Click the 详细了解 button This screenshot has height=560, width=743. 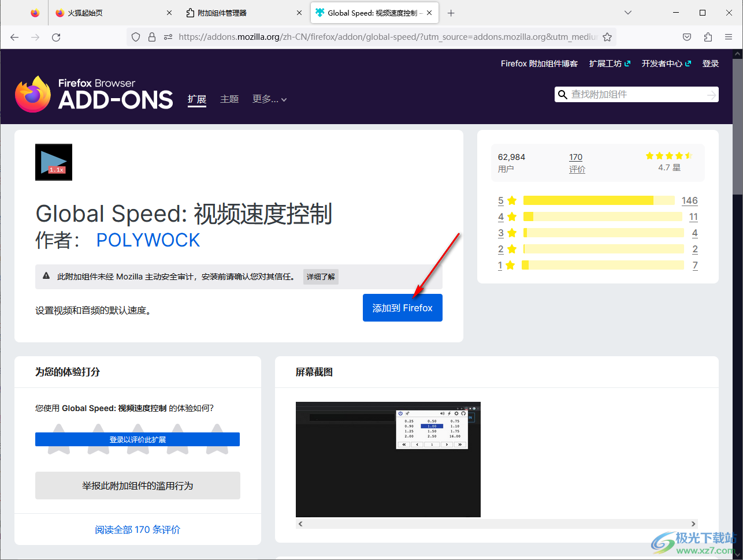[321, 277]
